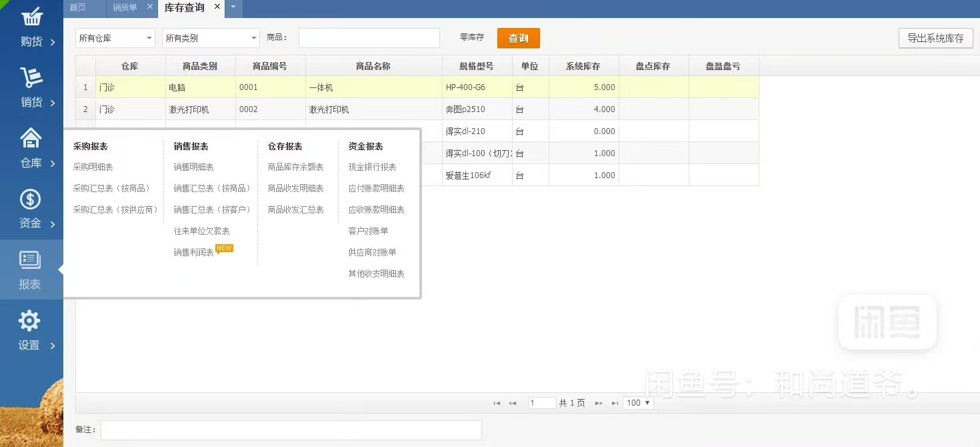
Task: Click the 查询 search button
Action: [518, 38]
